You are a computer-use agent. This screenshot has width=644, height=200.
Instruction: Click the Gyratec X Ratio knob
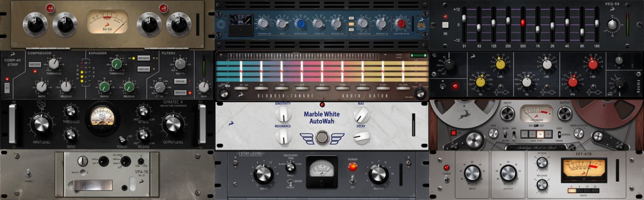click(x=71, y=135)
